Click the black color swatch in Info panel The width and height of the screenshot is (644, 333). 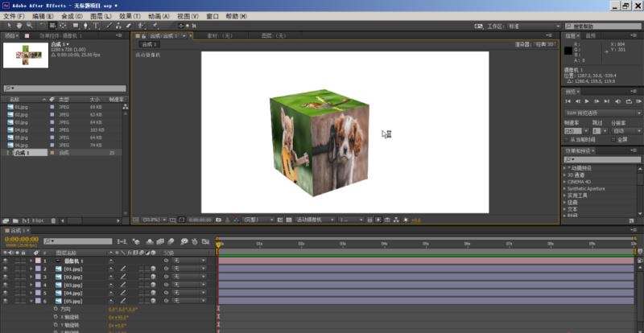coord(568,51)
